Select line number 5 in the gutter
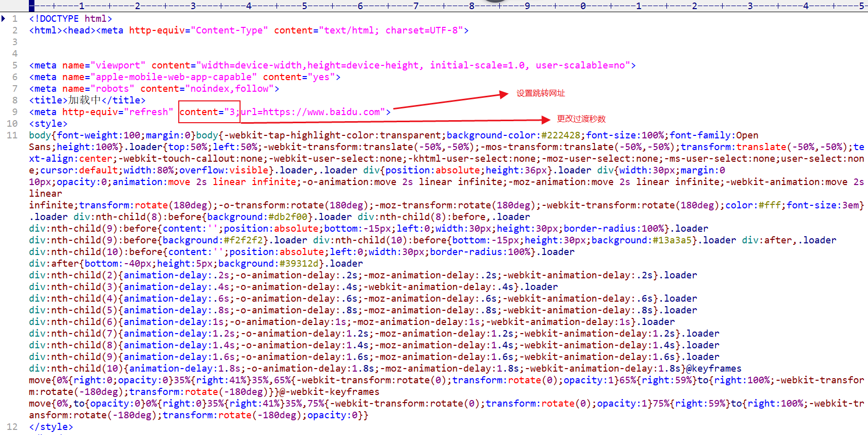This screenshot has height=435, width=868. pyautogui.click(x=15, y=65)
